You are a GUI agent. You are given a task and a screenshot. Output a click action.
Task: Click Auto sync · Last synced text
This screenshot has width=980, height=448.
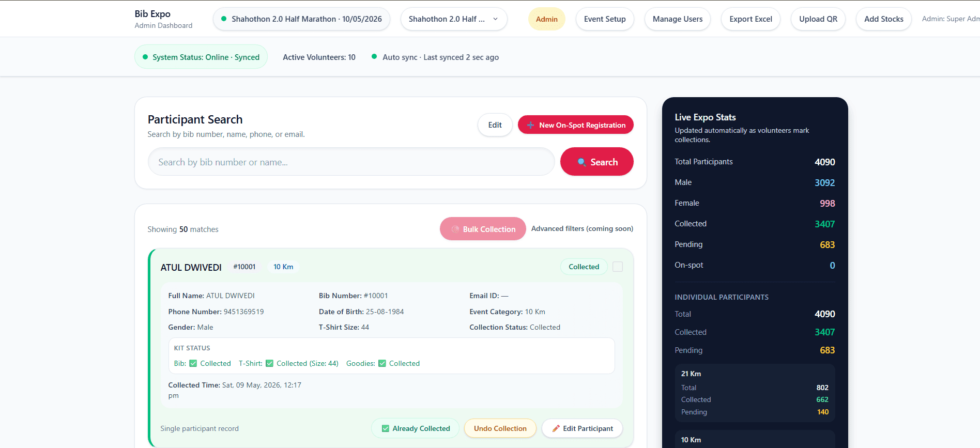tap(440, 57)
